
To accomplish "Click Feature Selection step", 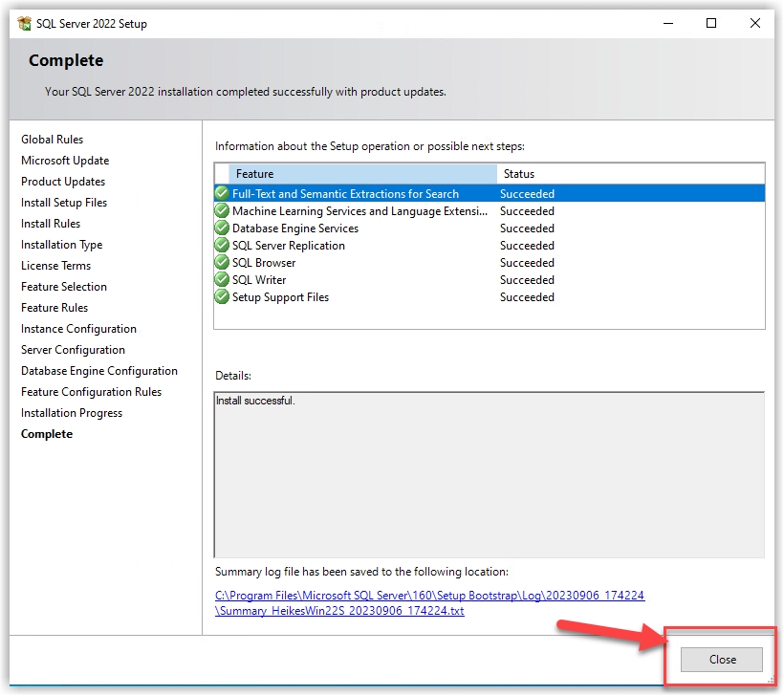I will click(x=64, y=287).
